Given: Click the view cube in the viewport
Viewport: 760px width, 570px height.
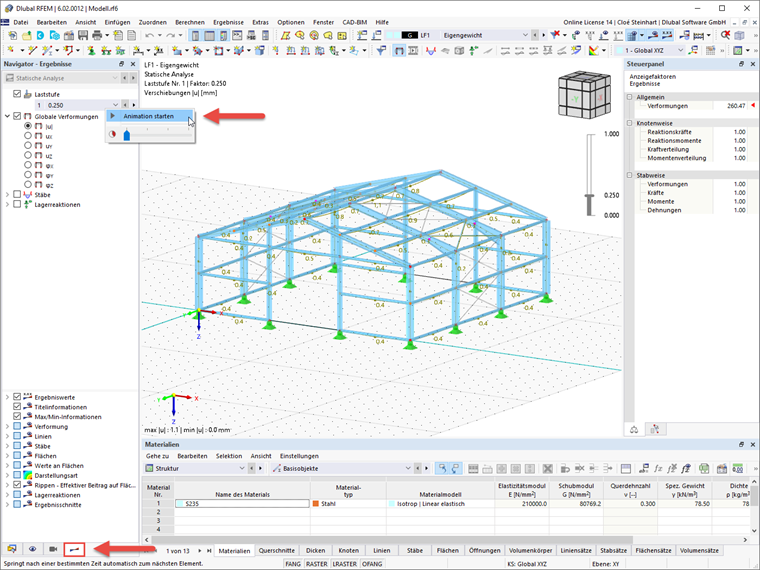Looking at the screenshot, I should point(583,95).
